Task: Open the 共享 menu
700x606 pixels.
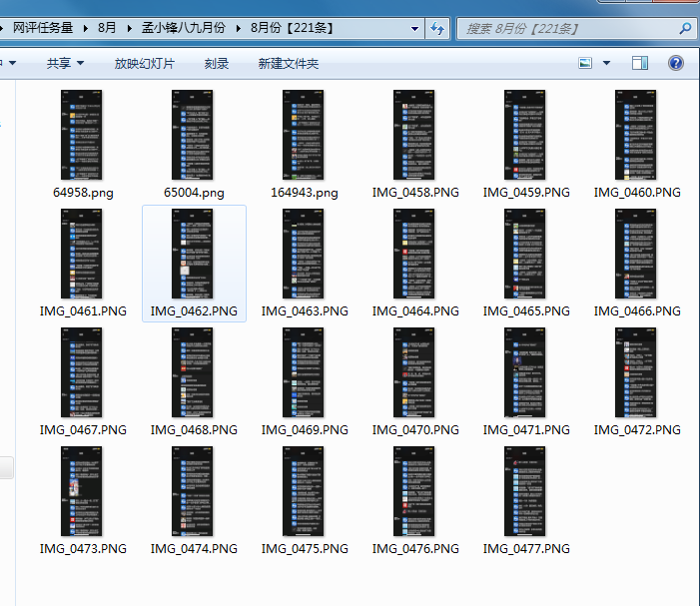Action: 65,63
